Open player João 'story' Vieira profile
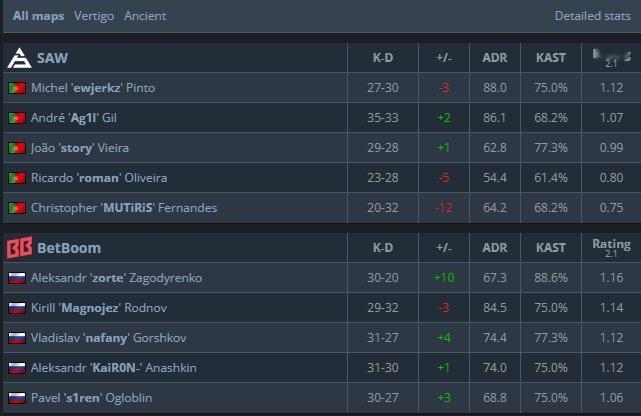The height and width of the screenshot is (416, 641). coord(80,148)
